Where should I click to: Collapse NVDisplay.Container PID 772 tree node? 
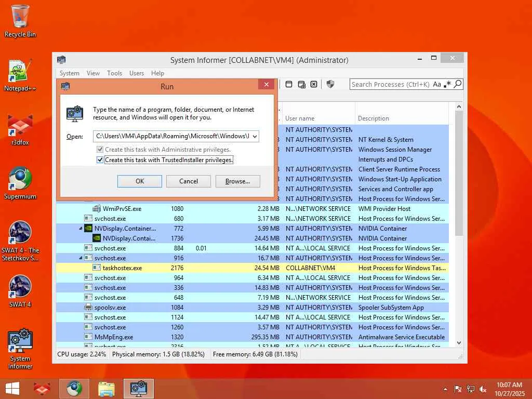click(x=81, y=229)
